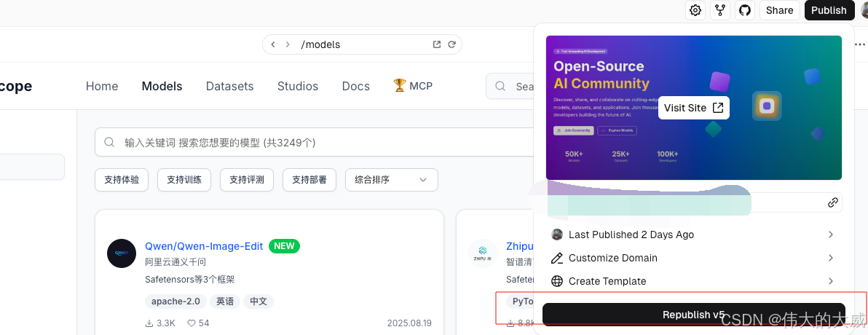
Task: Go forward with the right arrow
Action: pyautogui.click(x=288, y=44)
